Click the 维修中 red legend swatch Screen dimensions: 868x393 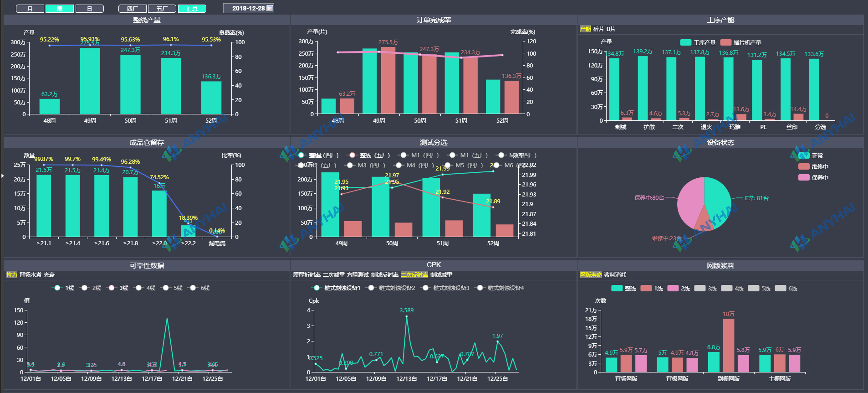click(x=804, y=166)
